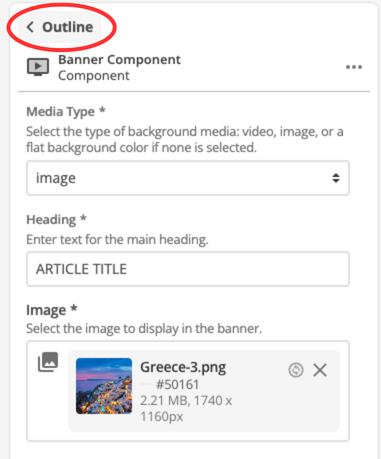Go back to Outline
This screenshot has width=381, height=459.
[x=59, y=27]
